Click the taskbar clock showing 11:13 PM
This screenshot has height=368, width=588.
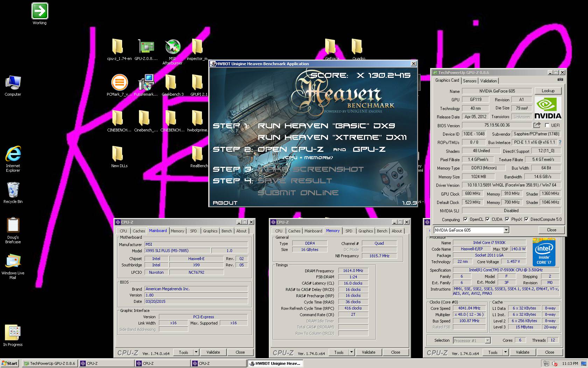pyautogui.click(x=570, y=363)
